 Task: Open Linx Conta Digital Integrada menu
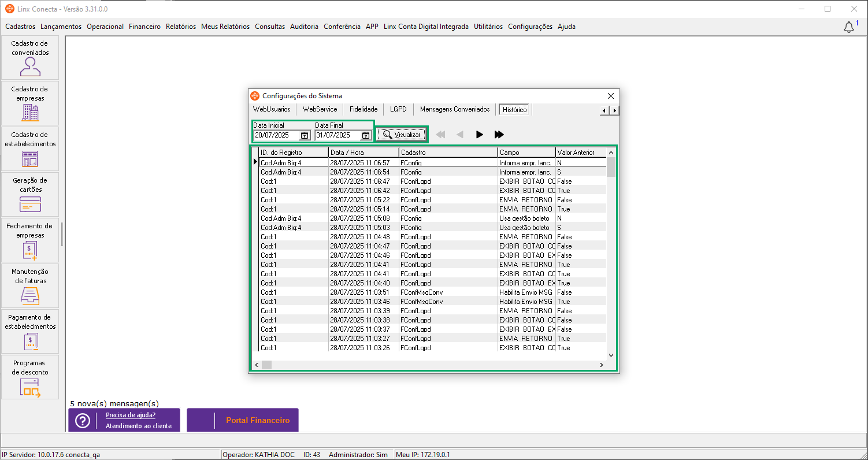[426, 27]
